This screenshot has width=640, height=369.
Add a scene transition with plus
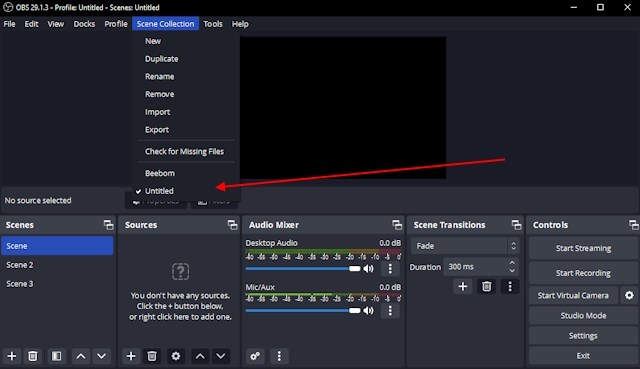[x=463, y=287]
